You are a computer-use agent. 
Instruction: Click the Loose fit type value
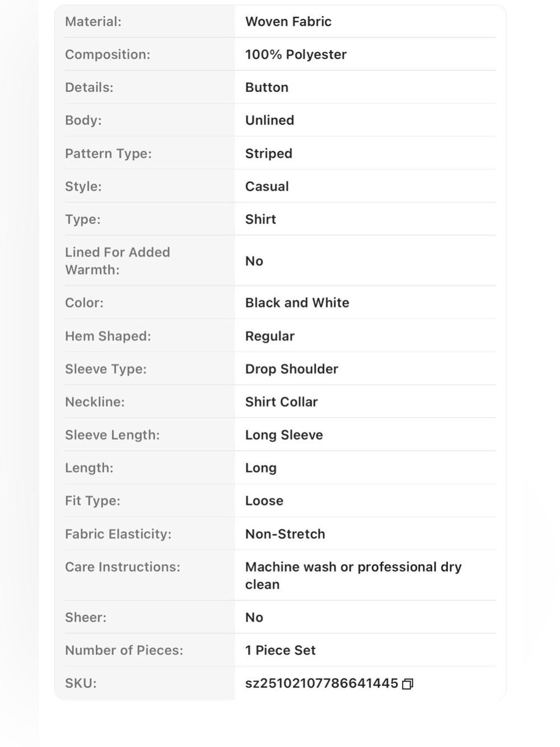(264, 500)
